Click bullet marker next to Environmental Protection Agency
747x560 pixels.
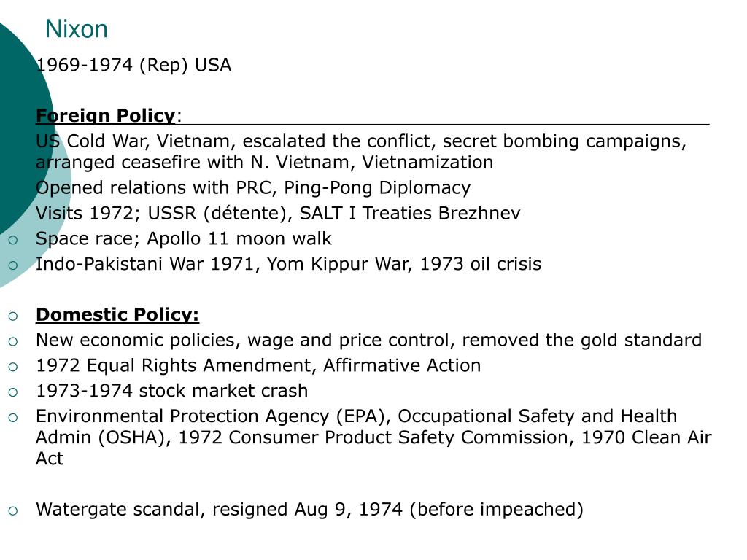click(13, 418)
